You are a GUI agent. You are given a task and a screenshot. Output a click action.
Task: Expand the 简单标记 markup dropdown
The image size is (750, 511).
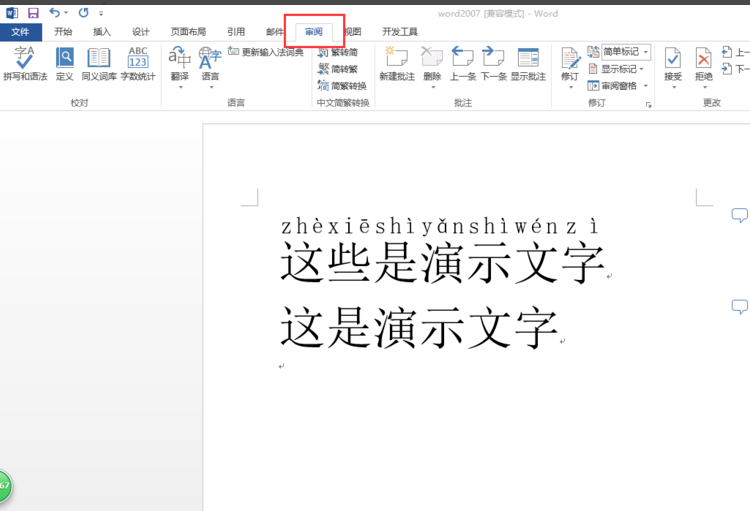(x=626, y=52)
